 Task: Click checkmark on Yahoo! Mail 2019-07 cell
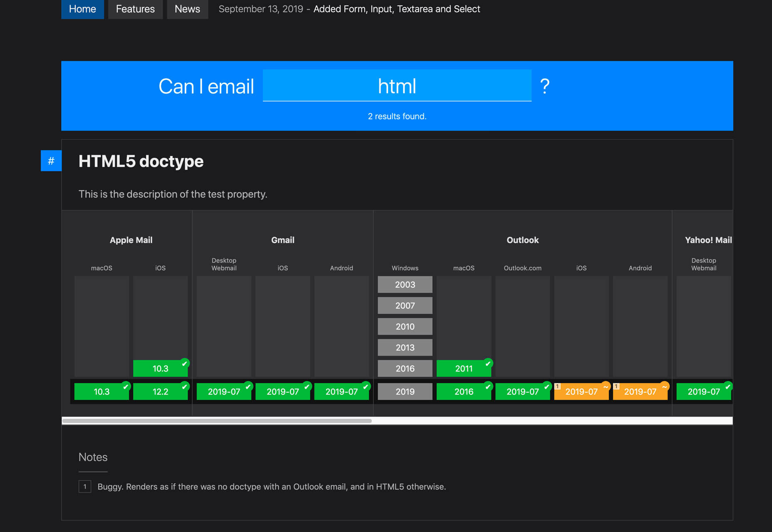[x=727, y=387]
